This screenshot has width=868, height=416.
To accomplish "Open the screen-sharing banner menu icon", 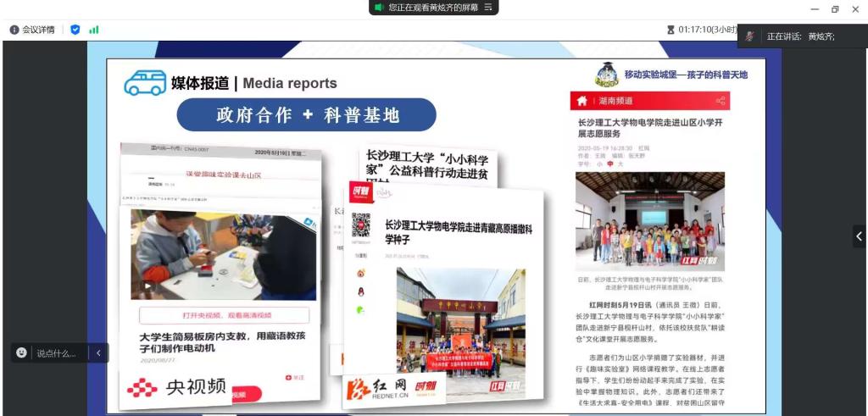I will pos(488,8).
